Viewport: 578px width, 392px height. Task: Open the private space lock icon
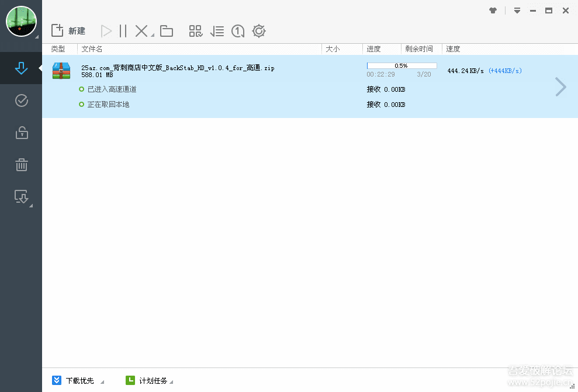(x=21, y=133)
